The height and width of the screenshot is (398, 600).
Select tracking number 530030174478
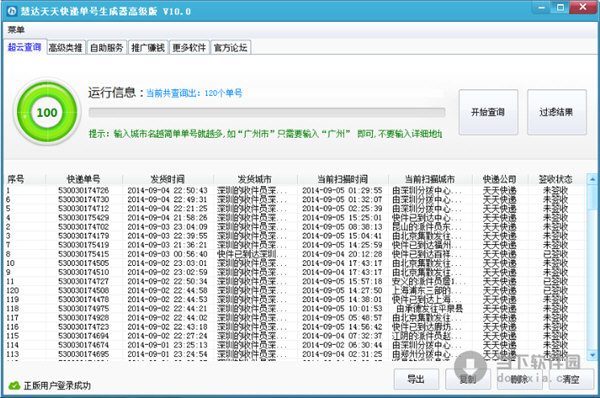click(83, 299)
